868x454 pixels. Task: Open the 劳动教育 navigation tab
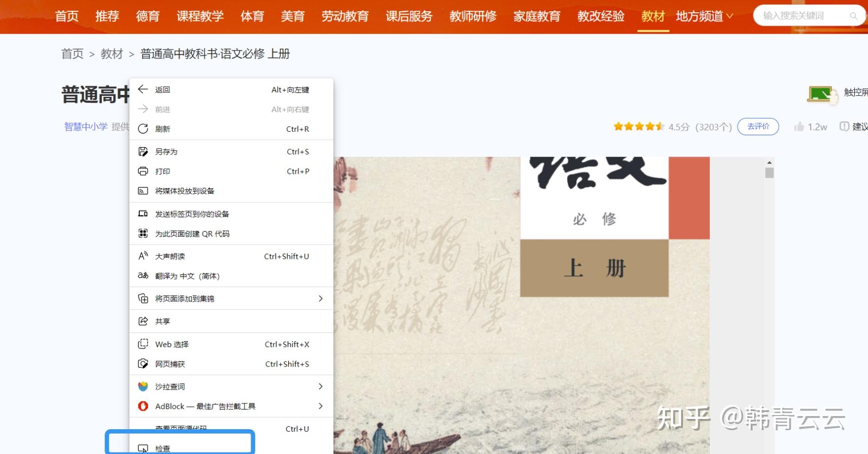click(x=345, y=16)
